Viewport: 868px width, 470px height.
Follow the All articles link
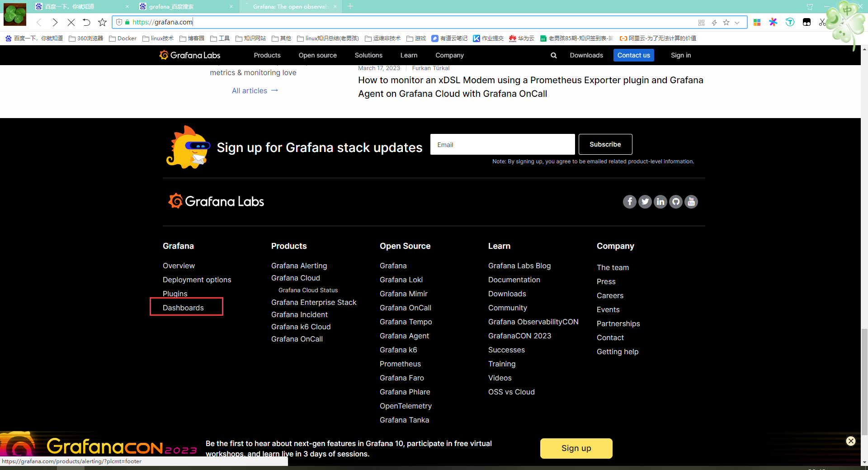pyautogui.click(x=255, y=90)
